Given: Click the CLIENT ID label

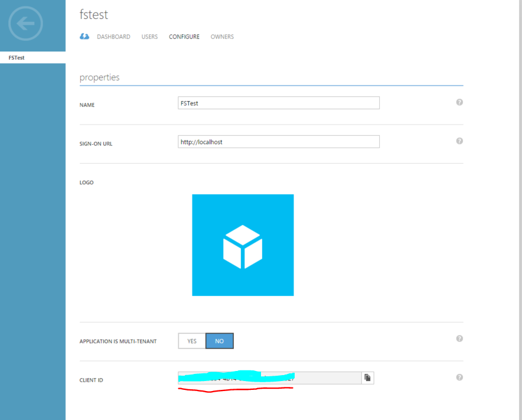Looking at the screenshot, I should pos(91,380).
